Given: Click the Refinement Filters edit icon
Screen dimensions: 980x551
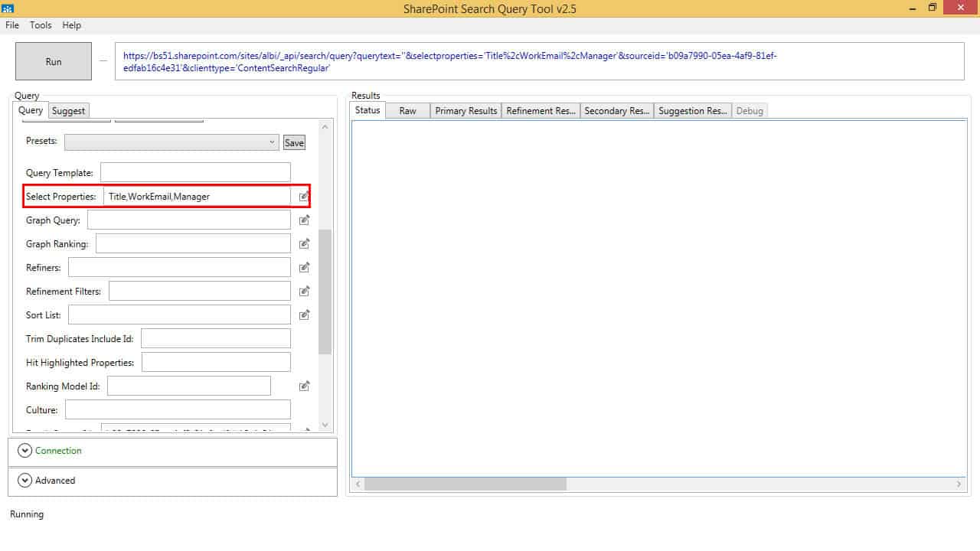Looking at the screenshot, I should point(304,291).
